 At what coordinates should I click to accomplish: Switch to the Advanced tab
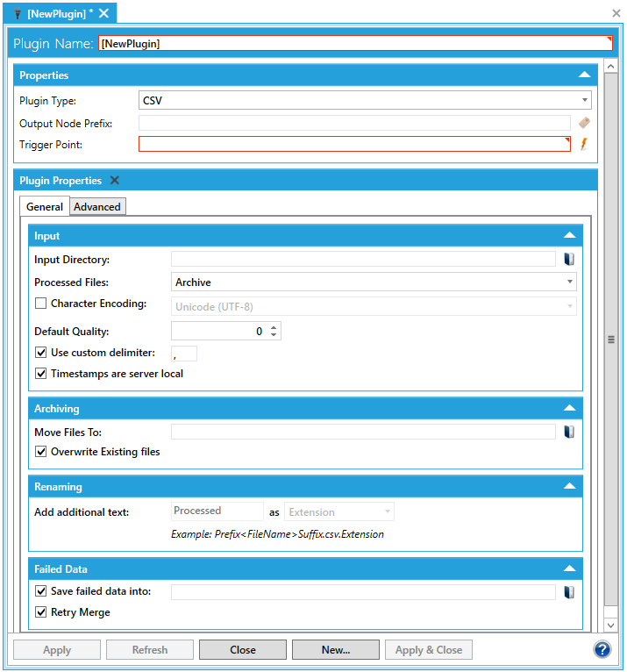click(x=97, y=207)
